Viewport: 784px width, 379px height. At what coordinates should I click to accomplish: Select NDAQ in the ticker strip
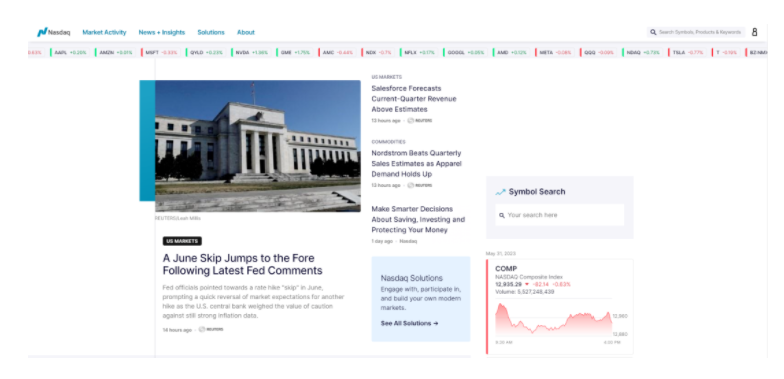pos(642,52)
